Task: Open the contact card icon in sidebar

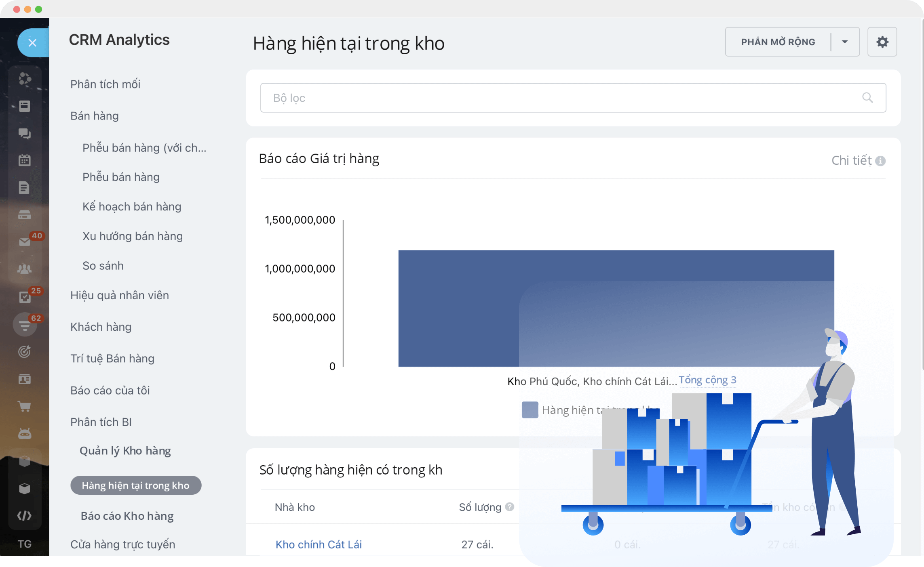Action: tap(25, 379)
